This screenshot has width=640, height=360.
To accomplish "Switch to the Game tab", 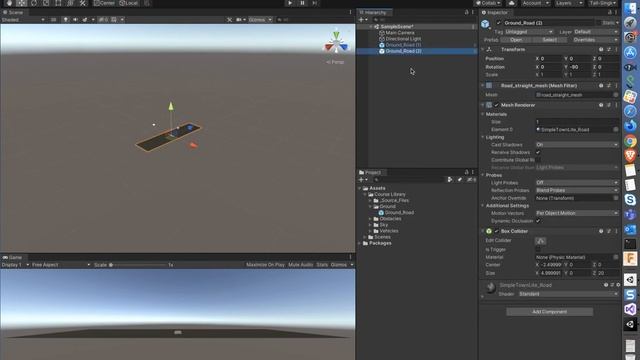I will click(12, 258).
